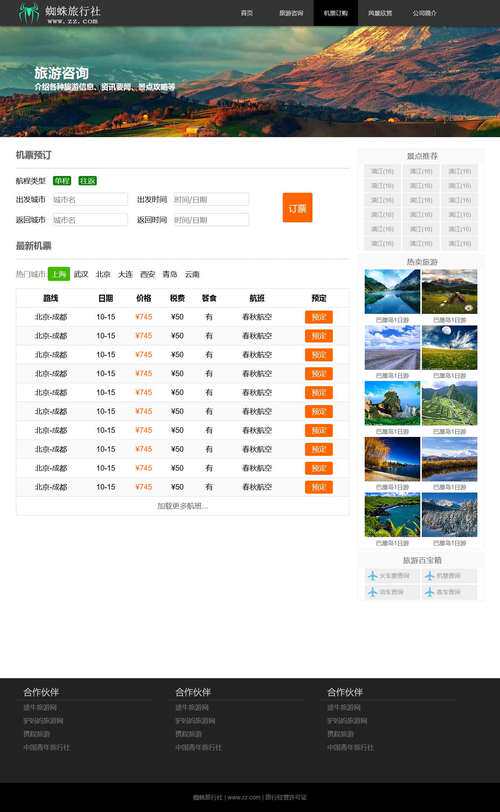
Task: Select 云南 hot city tab
Action: 192,274
